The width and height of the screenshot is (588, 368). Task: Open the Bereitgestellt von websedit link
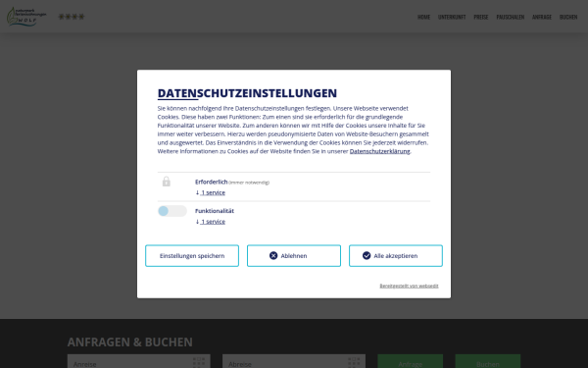(409, 286)
